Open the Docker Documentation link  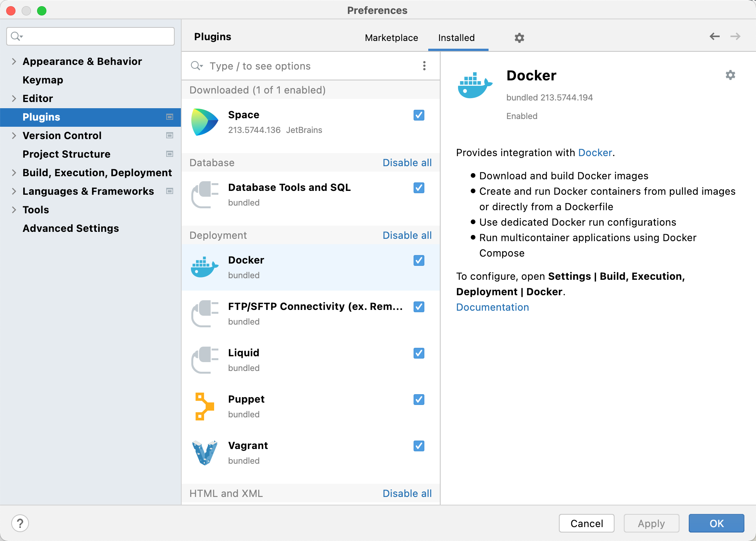(492, 307)
